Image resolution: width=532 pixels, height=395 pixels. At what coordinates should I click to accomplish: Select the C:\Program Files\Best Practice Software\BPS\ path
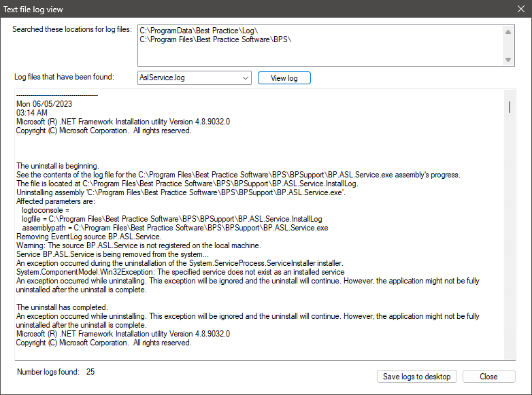(x=216, y=39)
